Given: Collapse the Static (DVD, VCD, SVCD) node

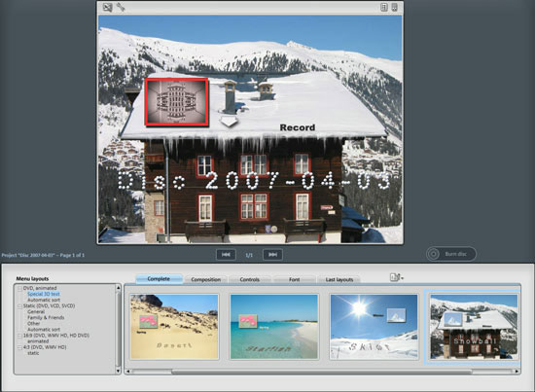Looking at the screenshot, I should [x=19, y=306].
